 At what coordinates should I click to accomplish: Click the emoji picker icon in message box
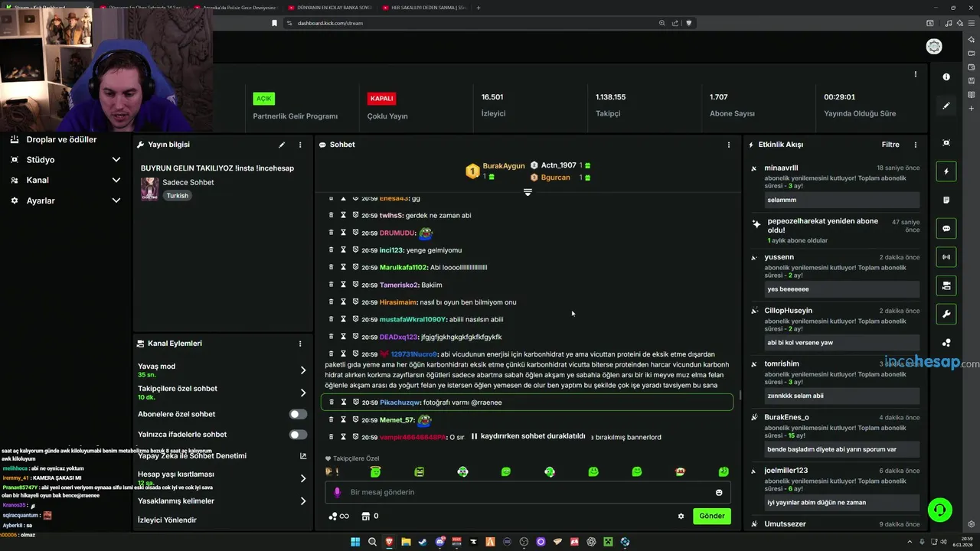[719, 492]
